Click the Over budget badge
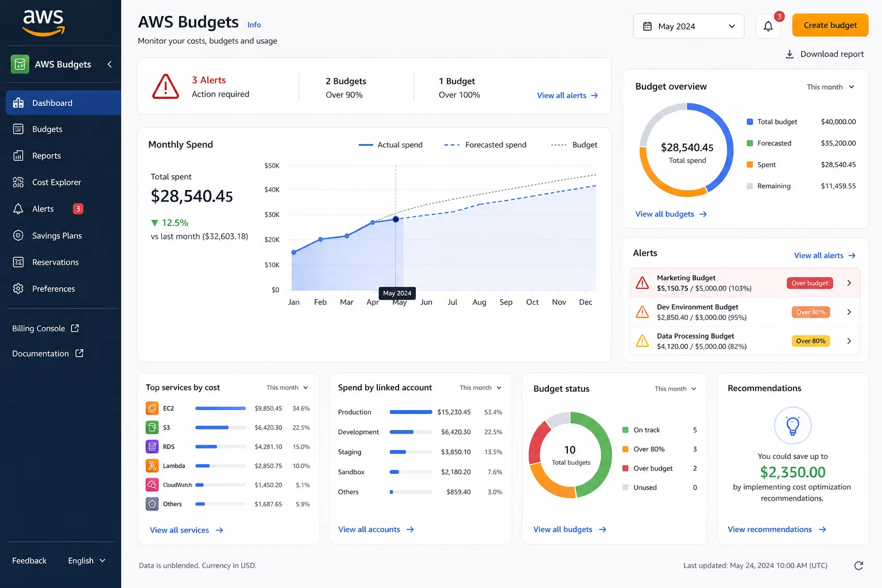This screenshot has height=588, width=882. coord(810,283)
